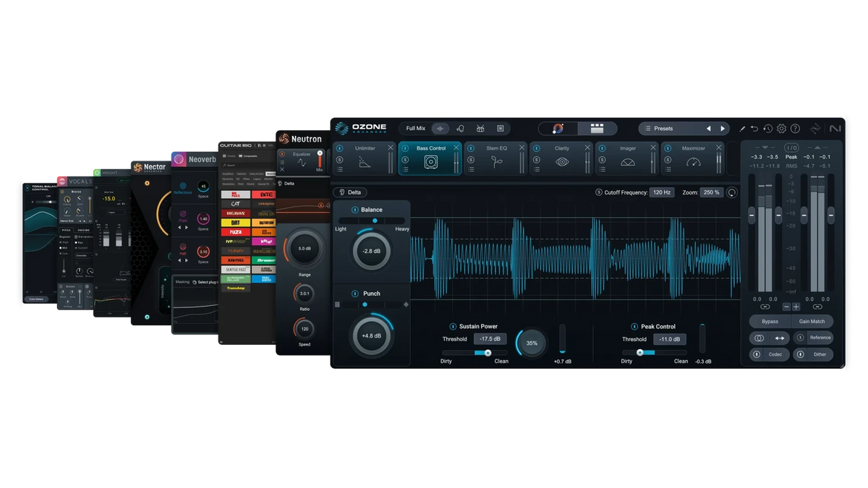Click the pencil edit icon in the Ozone header
The width and height of the screenshot is (868, 488).
(742, 129)
